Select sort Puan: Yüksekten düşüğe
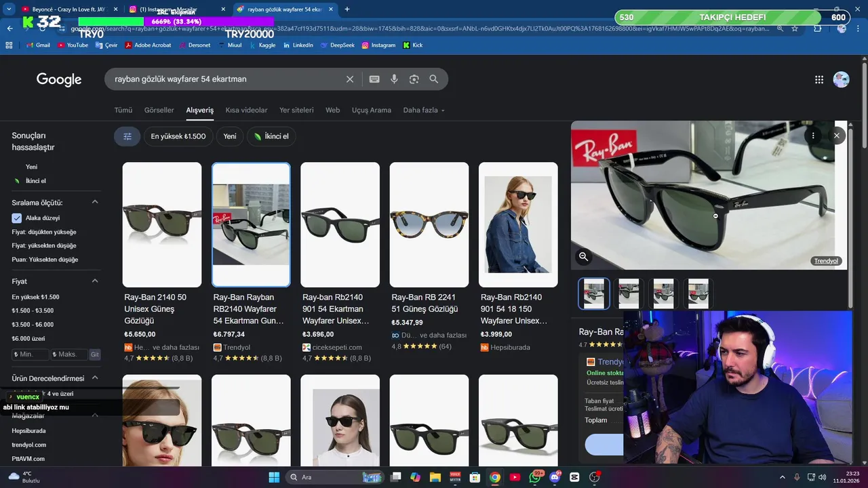 click(x=45, y=260)
